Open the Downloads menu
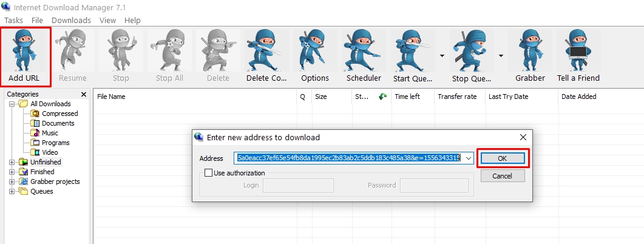Viewport: 644px width, 244px height. [71, 20]
